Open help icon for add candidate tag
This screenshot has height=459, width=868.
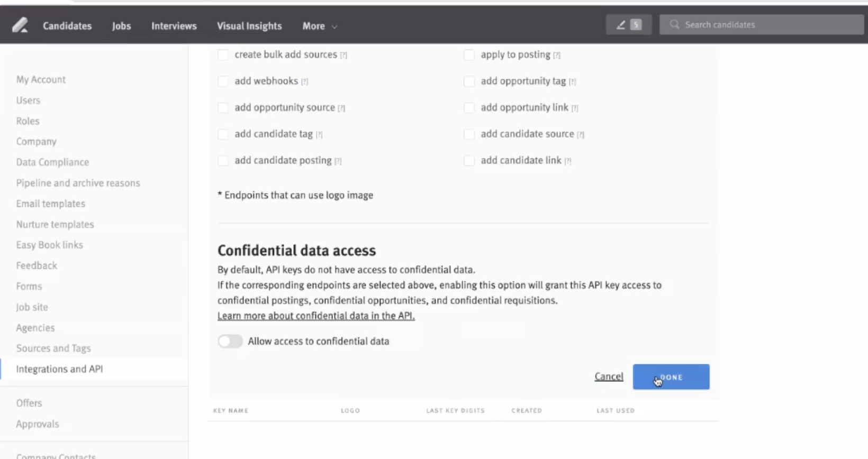coord(319,134)
